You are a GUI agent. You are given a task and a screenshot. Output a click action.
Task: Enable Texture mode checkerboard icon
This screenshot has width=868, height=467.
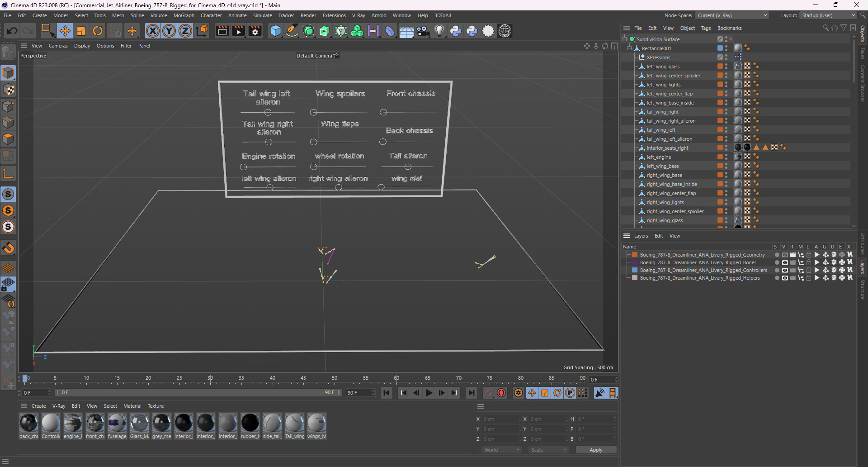pos(8,90)
